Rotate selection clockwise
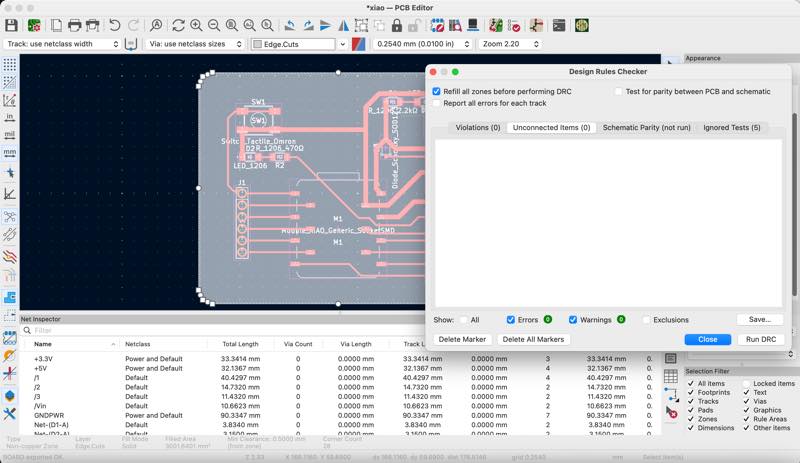 (x=308, y=25)
